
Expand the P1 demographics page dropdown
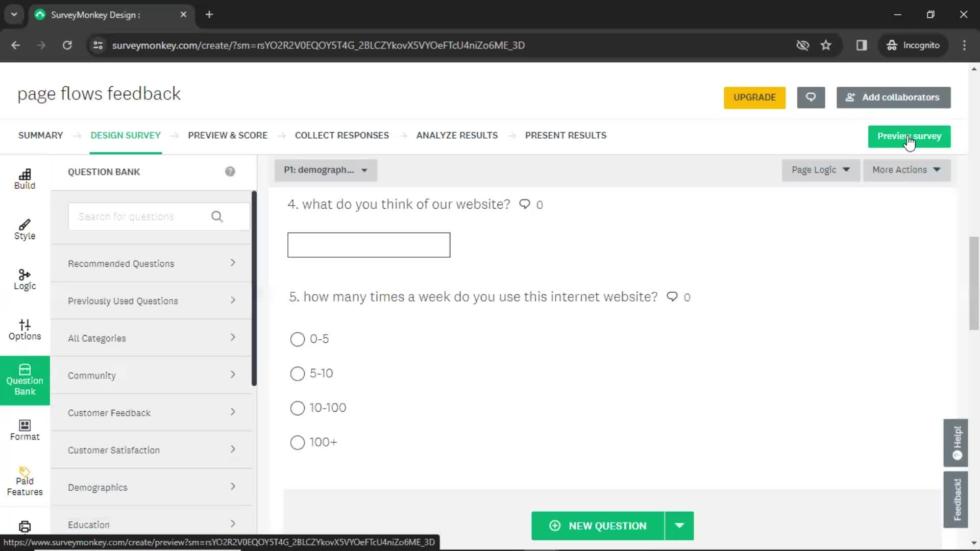pyautogui.click(x=363, y=169)
